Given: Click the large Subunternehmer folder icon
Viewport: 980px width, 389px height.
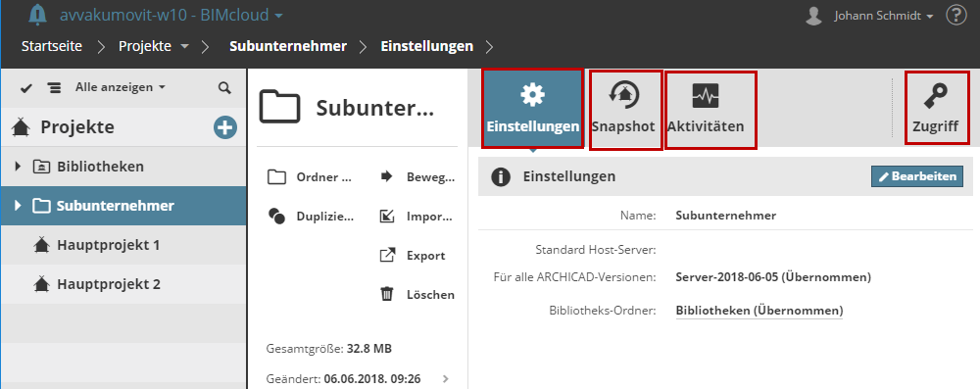Looking at the screenshot, I should coord(280,107).
